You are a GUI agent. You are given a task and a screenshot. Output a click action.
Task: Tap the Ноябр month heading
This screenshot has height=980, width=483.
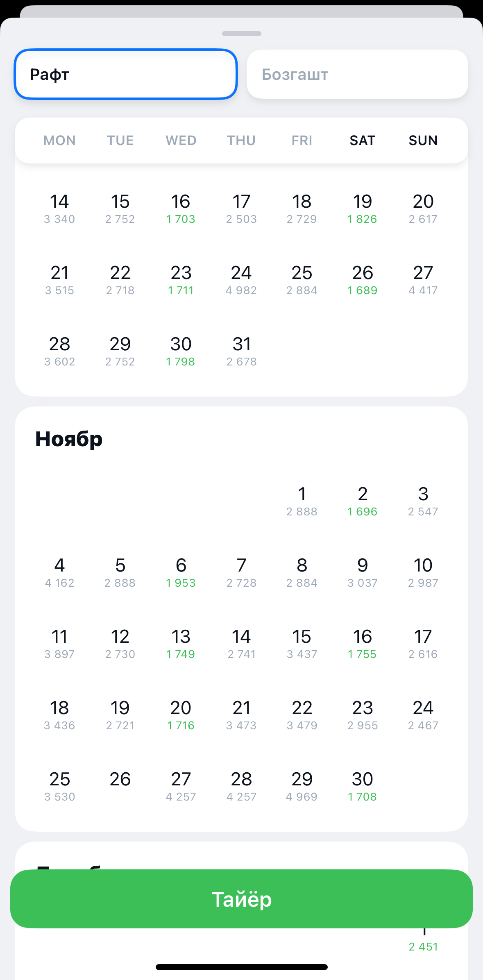click(x=69, y=440)
